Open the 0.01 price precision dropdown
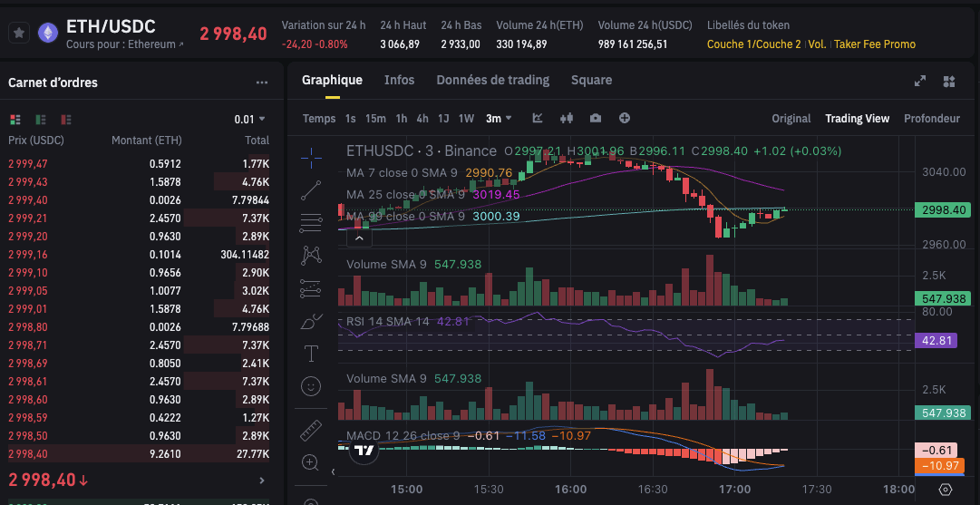980x505 pixels. click(x=249, y=120)
